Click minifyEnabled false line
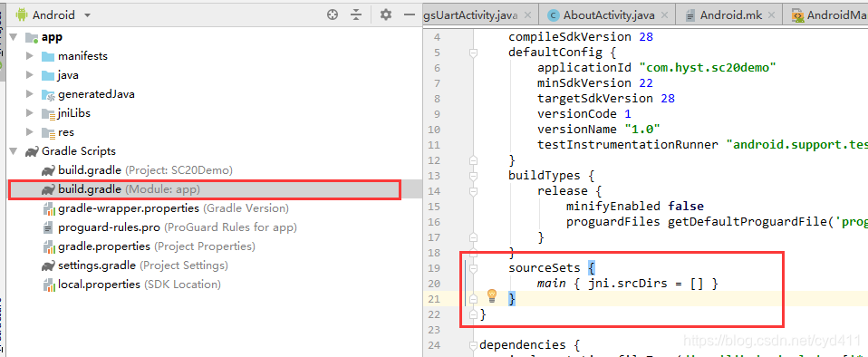 pos(635,207)
